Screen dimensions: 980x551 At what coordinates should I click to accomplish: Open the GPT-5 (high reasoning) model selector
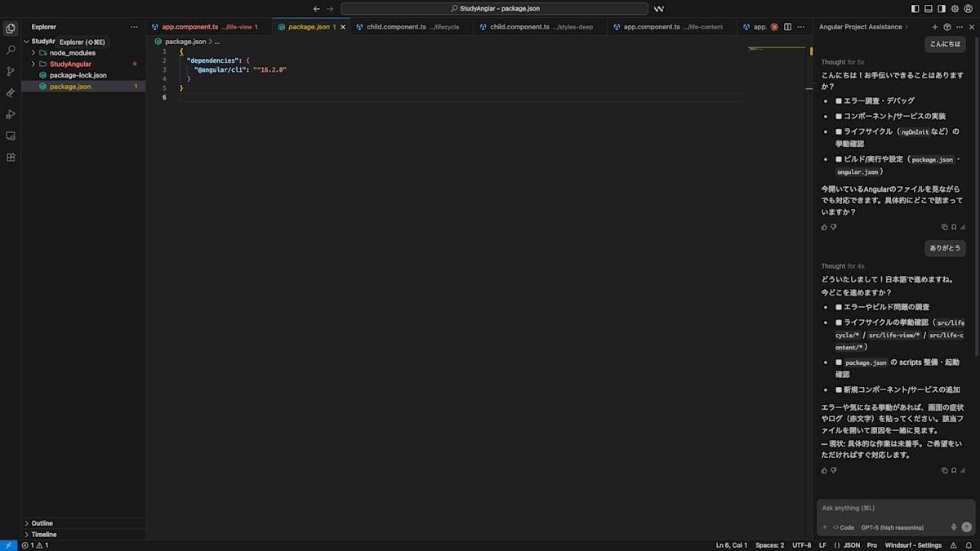click(893, 527)
